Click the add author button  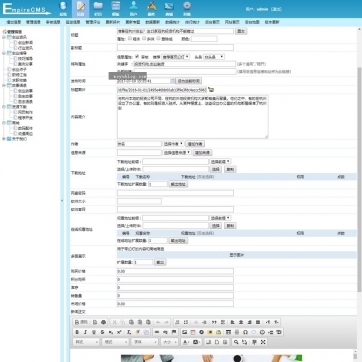coord(195,144)
